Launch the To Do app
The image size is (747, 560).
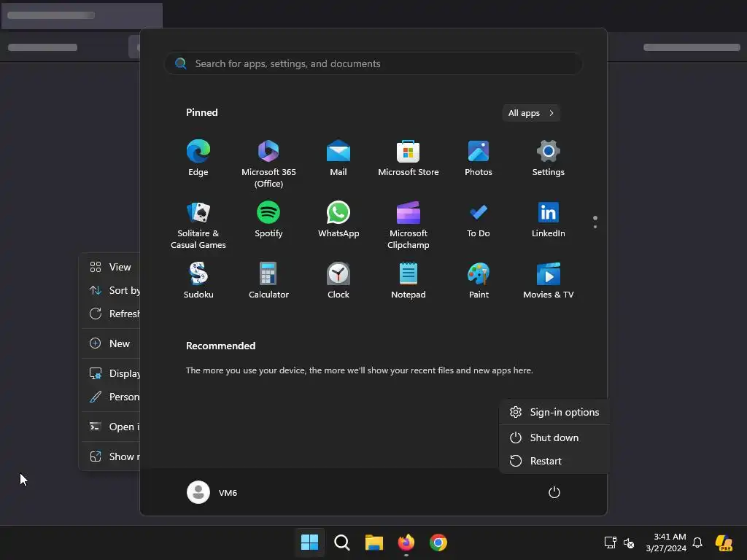pos(479,220)
